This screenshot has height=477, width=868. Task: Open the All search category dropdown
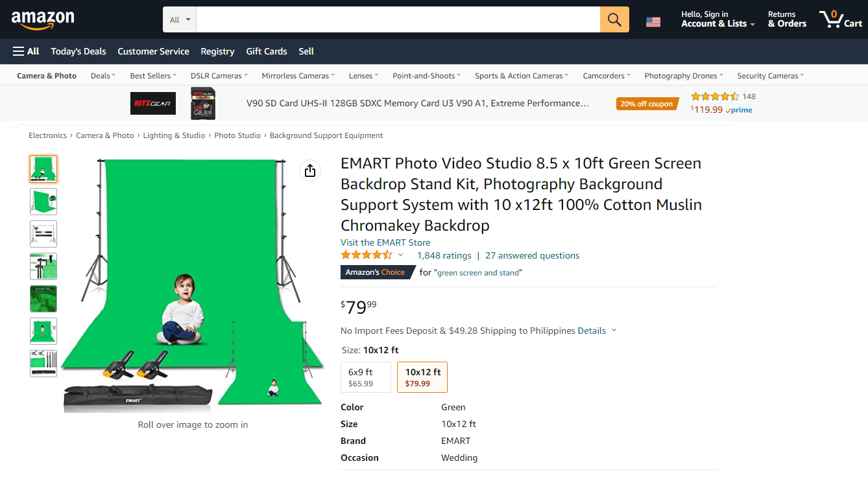click(x=180, y=20)
